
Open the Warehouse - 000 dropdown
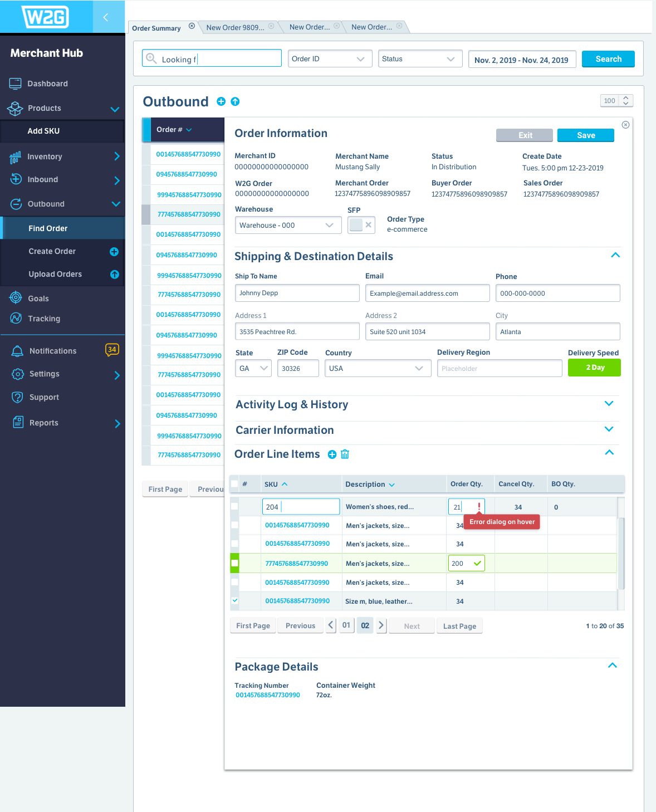pos(286,225)
